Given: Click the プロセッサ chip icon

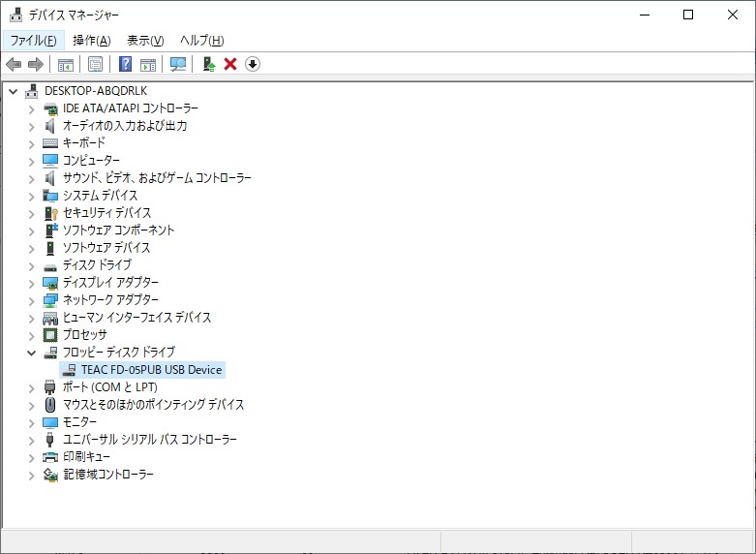Looking at the screenshot, I should (50, 335).
